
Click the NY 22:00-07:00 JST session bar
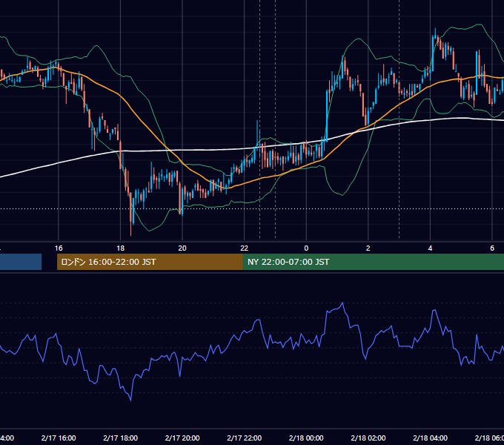(x=373, y=262)
